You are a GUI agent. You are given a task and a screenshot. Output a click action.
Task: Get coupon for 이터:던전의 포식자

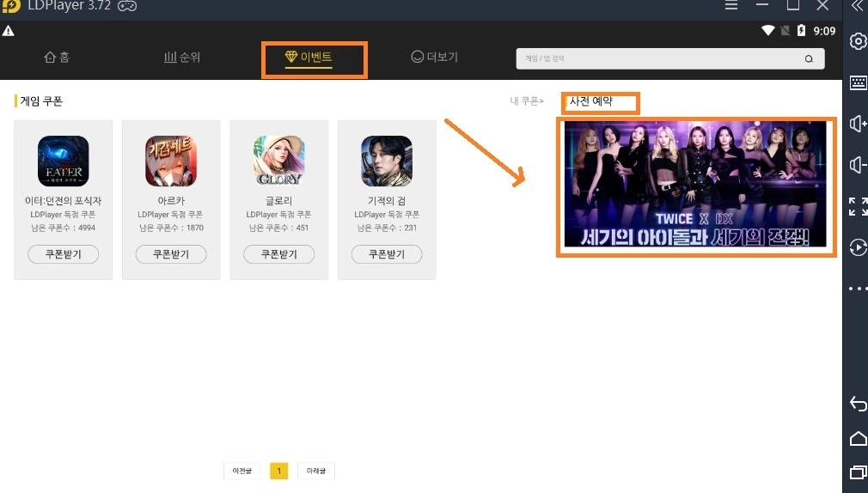pos(63,254)
